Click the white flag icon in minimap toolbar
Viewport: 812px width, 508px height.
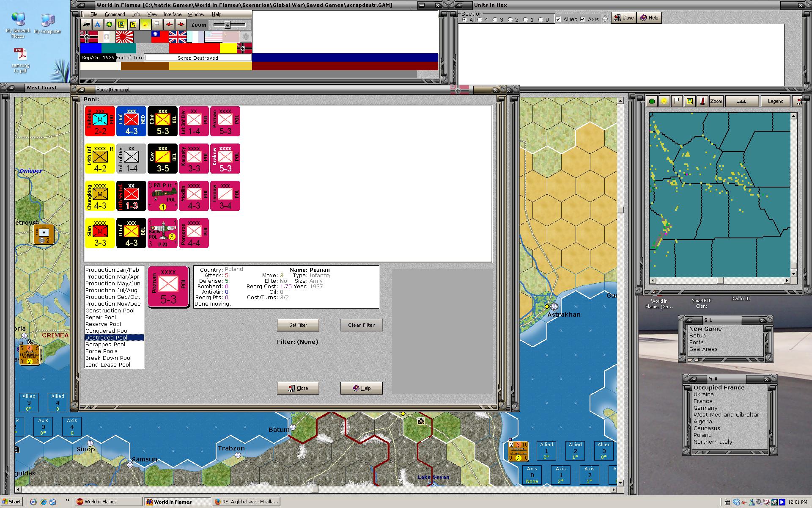[x=677, y=101]
